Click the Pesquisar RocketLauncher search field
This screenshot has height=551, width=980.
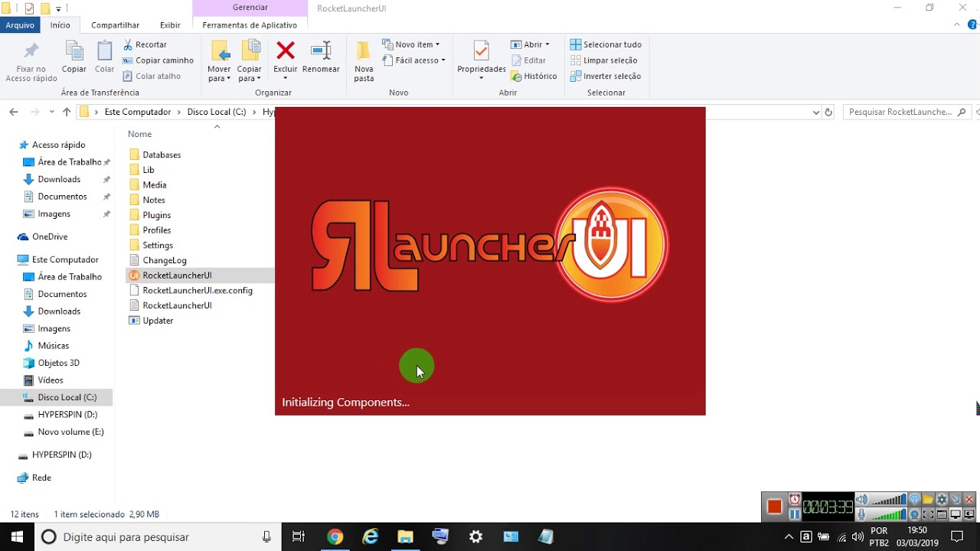click(x=907, y=112)
